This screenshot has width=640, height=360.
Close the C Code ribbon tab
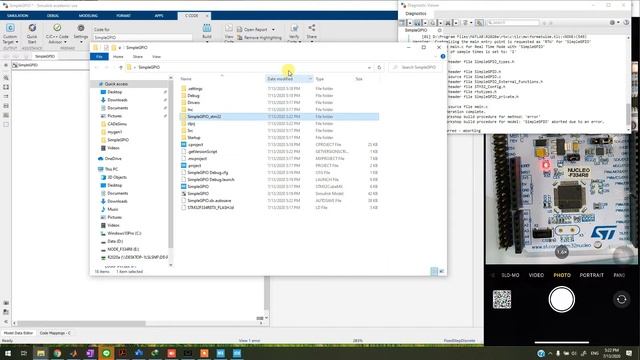tap(207, 16)
